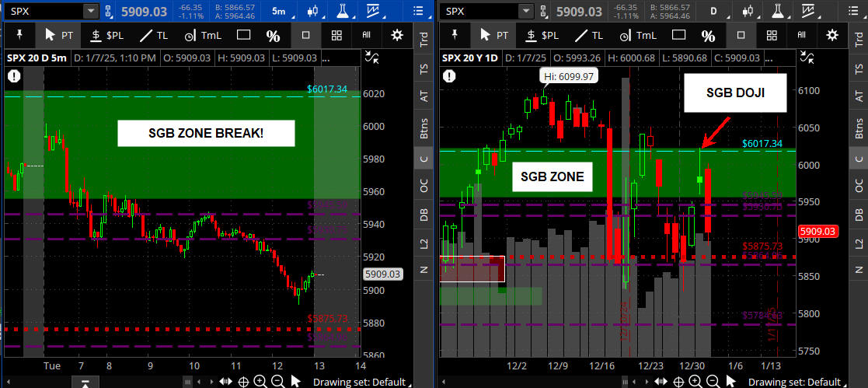868x388 pixels.
Task: Open the OC side tab in right chart
Action: [859, 187]
